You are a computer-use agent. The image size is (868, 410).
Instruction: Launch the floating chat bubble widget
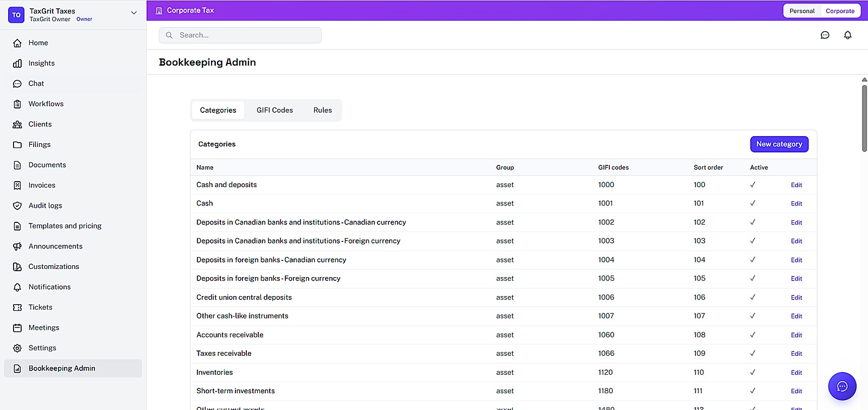842,386
